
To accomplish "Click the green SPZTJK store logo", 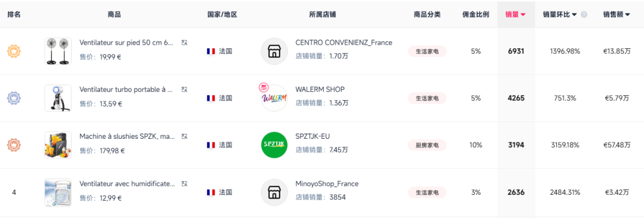I will [274, 145].
